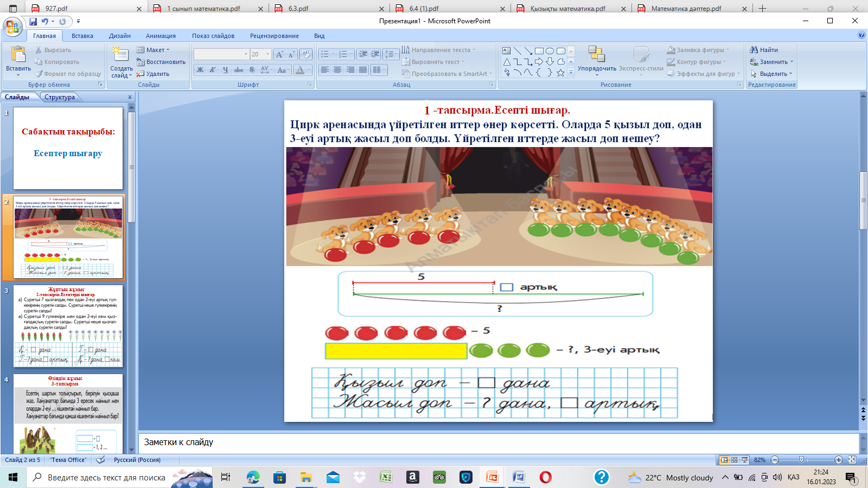Justify the text in paragraph group
Viewport: 868px width, 488px height.
click(x=363, y=70)
